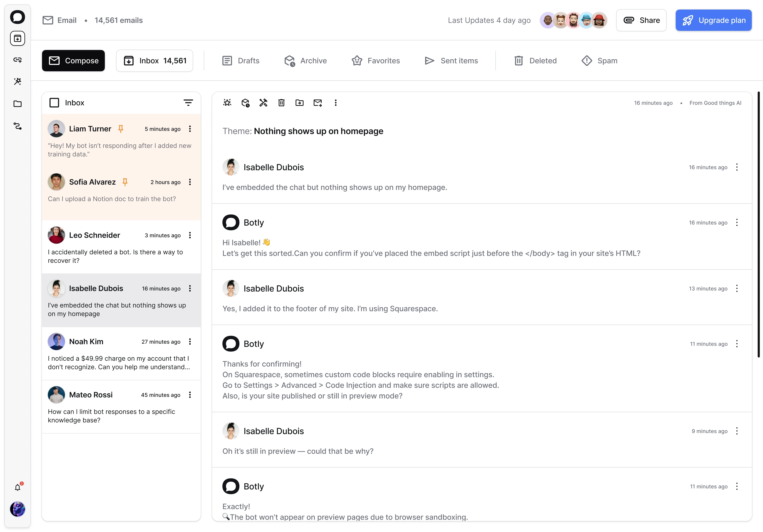
Task: Select the Inbox 14,561 tab
Action: [x=155, y=61]
